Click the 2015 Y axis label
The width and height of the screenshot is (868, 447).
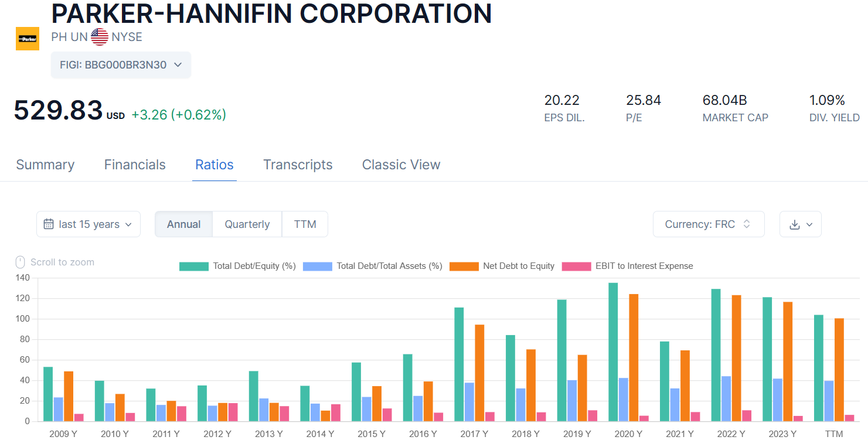(x=372, y=434)
